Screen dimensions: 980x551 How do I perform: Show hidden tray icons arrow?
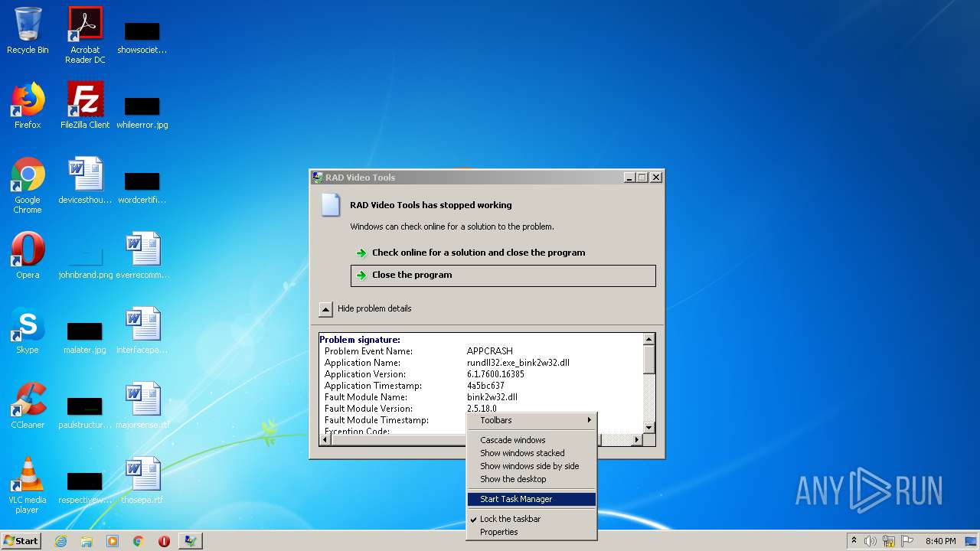pyautogui.click(x=854, y=540)
